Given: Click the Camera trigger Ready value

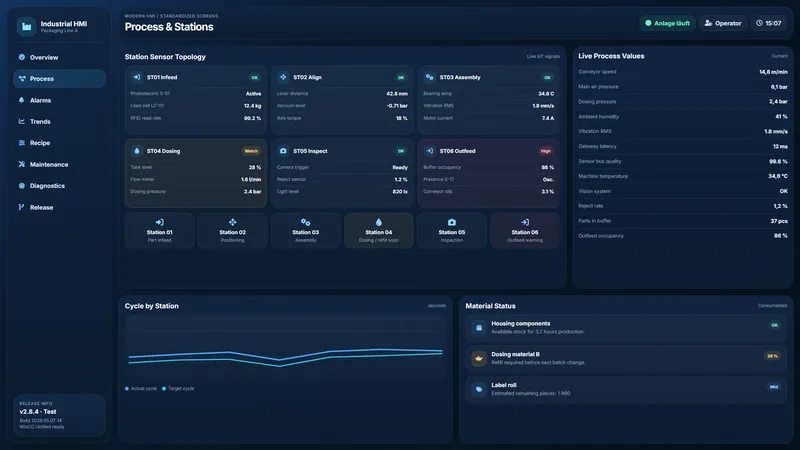Looking at the screenshot, I should tap(400, 167).
